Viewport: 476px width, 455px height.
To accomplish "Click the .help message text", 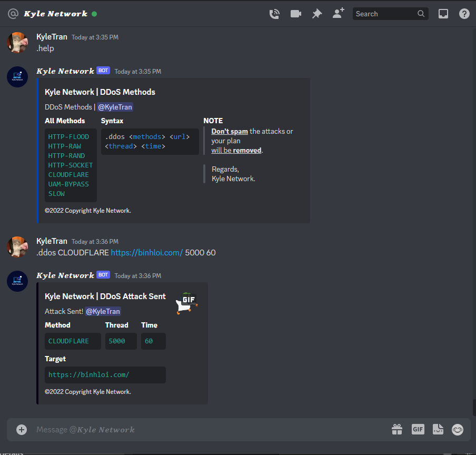I will tap(45, 48).
